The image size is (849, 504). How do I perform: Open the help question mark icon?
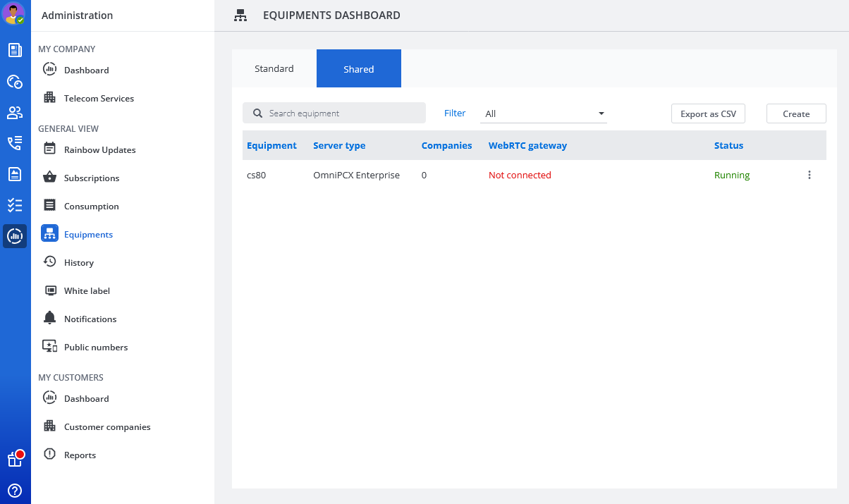pyautogui.click(x=15, y=491)
